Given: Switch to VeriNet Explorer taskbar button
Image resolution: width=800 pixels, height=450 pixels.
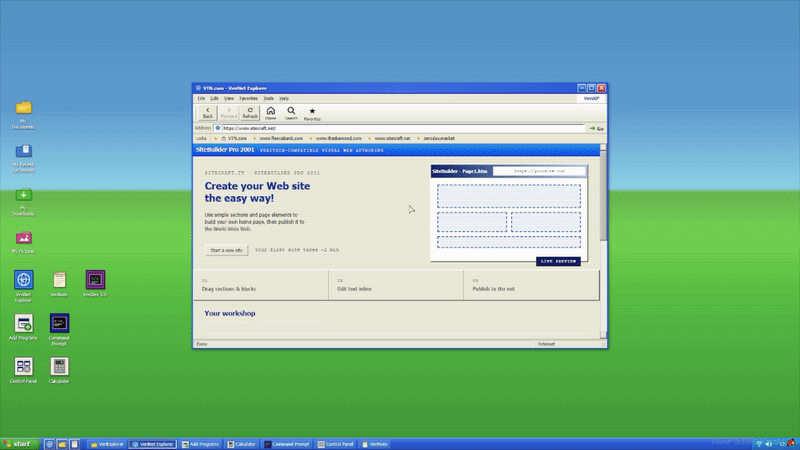Looking at the screenshot, I should (x=153, y=444).
